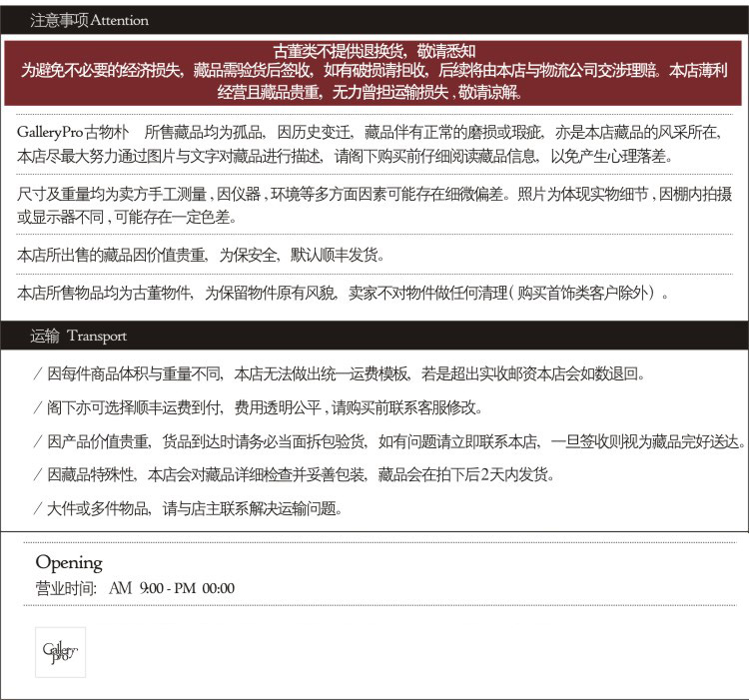This screenshot has width=749, height=700.
Task: Click the transport line 因每件商品体积与重量不同
Action: click(340, 373)
